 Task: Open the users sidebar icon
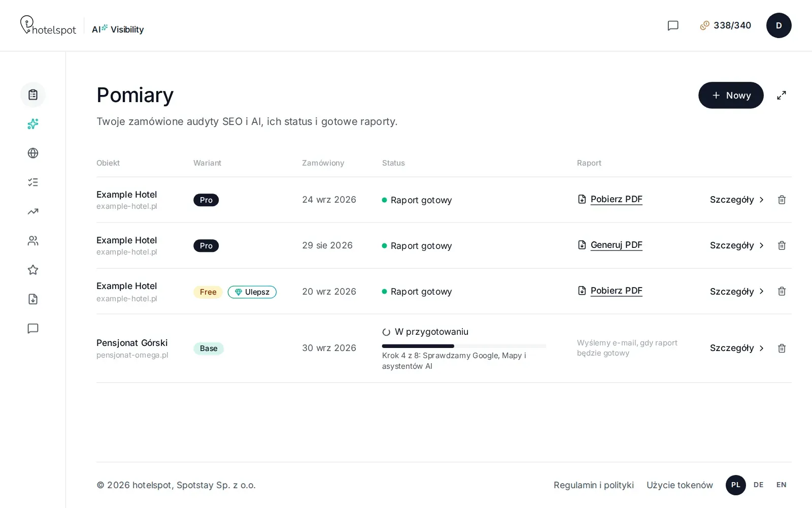33,241
